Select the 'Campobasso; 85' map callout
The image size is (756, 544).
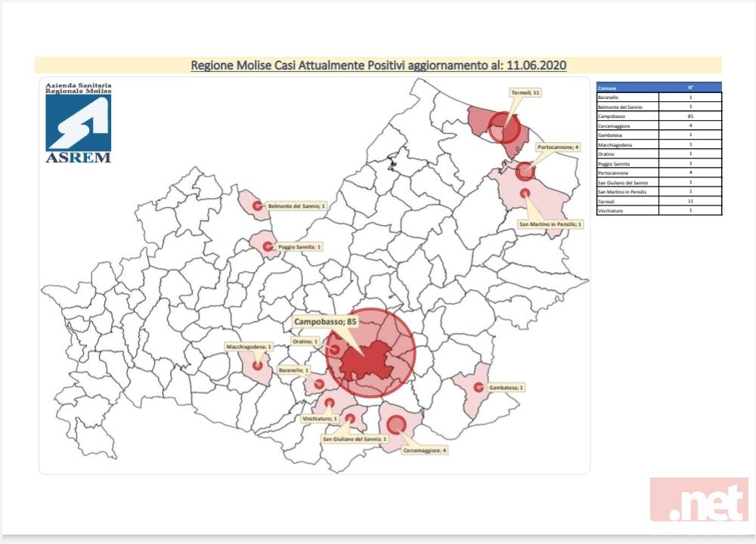pos(325,321)
